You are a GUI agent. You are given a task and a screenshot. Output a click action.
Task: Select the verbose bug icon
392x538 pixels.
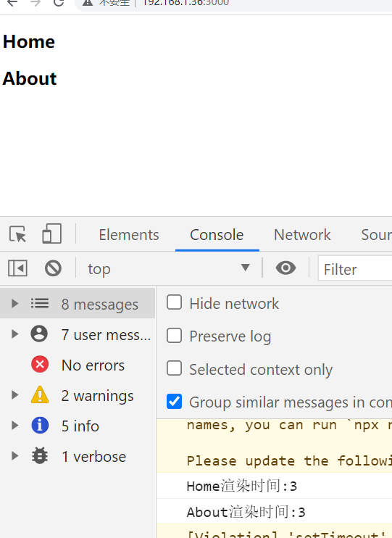pyautogui.click(x=40, y=456)
